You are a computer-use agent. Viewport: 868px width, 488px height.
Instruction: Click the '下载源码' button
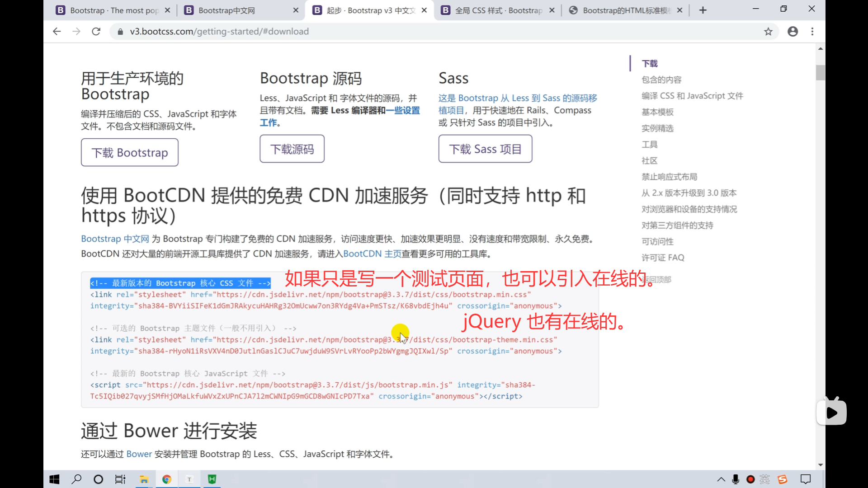pyautogui.click(x=292, y=149)
